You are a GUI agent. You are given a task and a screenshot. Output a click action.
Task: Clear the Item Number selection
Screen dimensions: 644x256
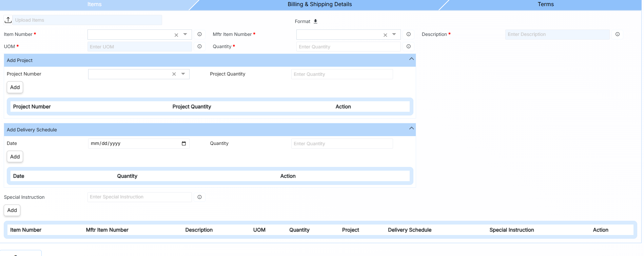176,35
